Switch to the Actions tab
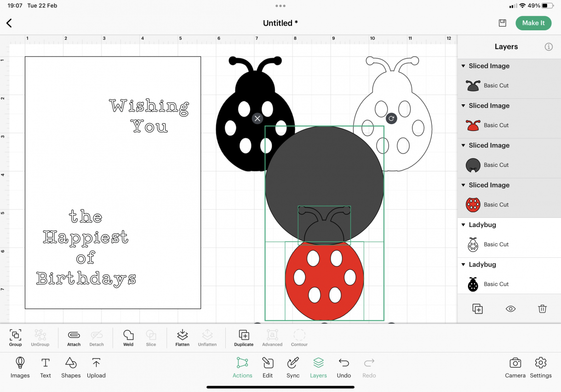The width and height of the screenshot is (561, 392). (242, 368)
